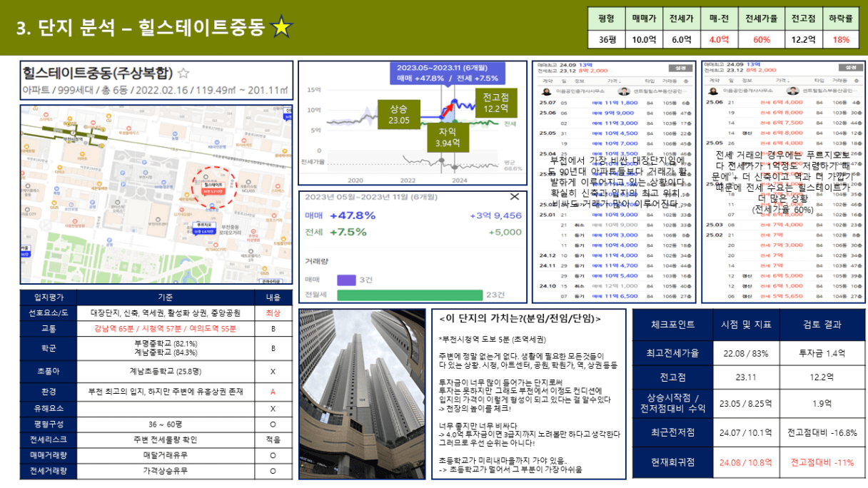Click the 4.0억 value under 매-전
This screenshot has width=868, height=488.
tap(719, 40)
